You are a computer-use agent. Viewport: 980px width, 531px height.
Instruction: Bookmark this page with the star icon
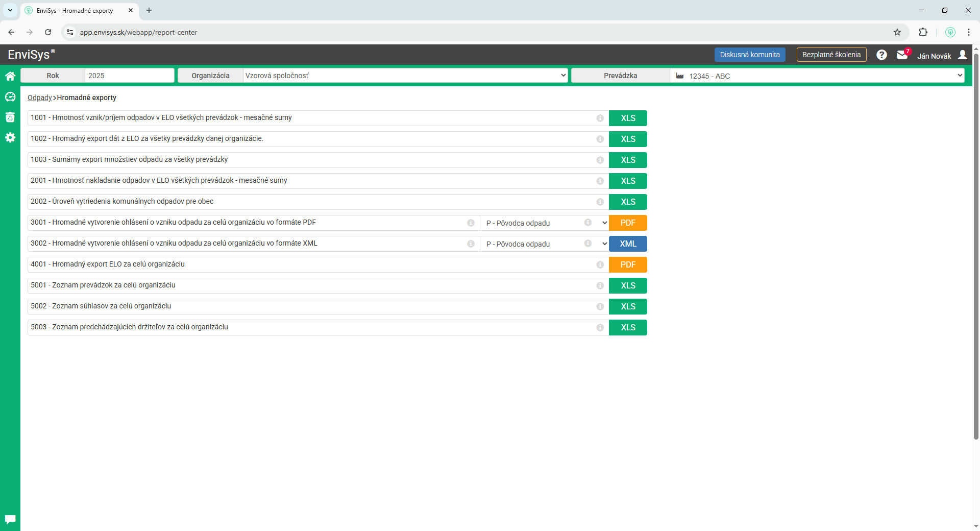897,32
